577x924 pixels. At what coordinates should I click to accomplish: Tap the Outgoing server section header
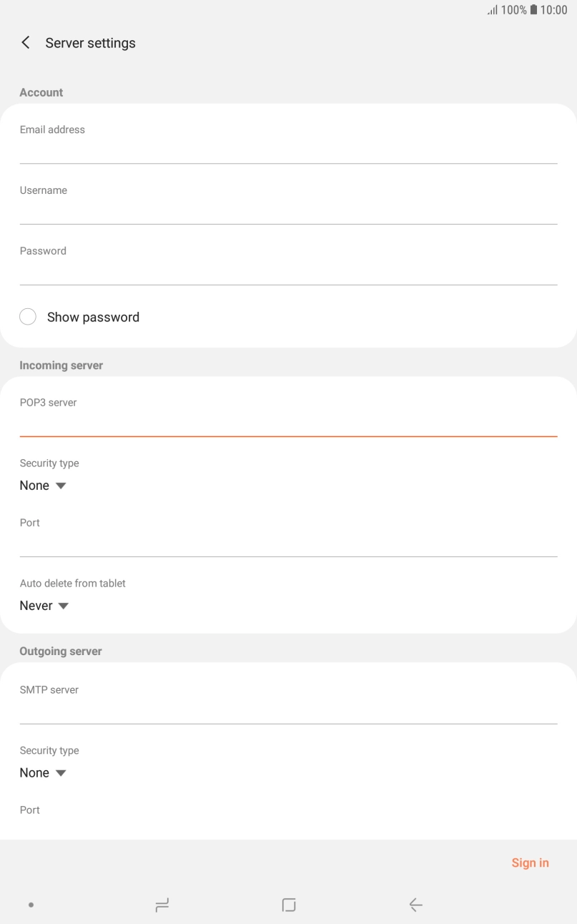click(x=60, y=651)
